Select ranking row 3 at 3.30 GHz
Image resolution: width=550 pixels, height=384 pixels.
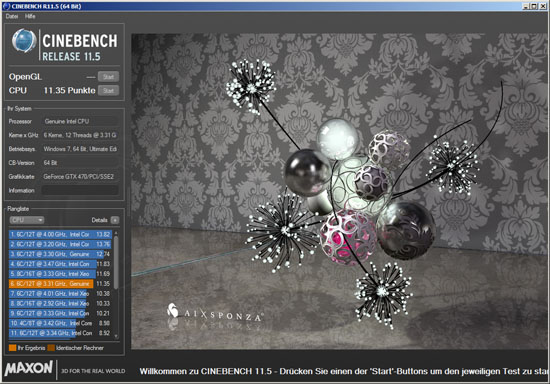[x=60, y=254]
